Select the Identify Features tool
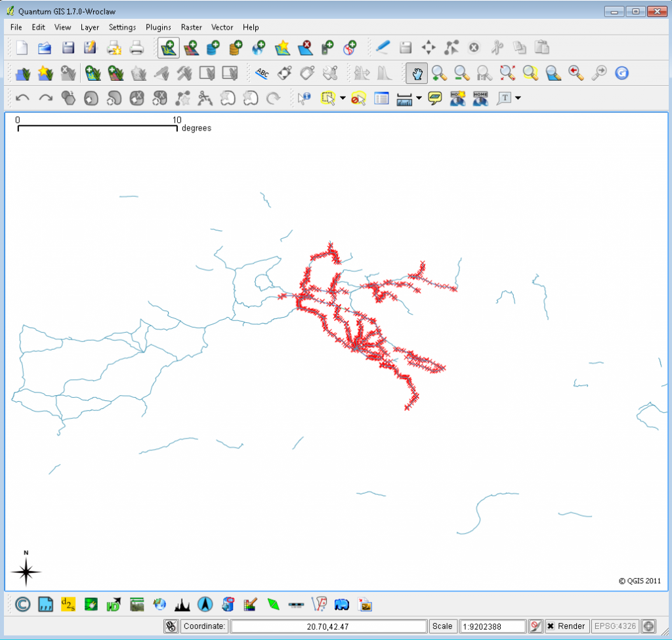 point(304,98)
